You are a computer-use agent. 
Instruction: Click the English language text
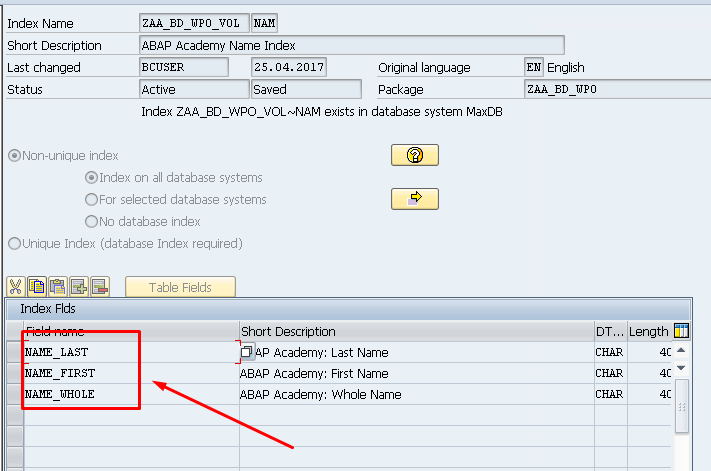(565, 68)
